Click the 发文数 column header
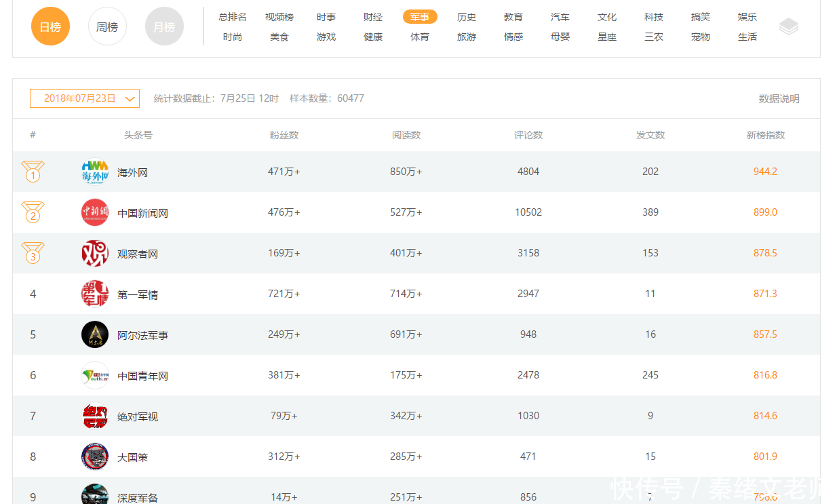The image size is (837, 504). pyautogui.click(x=650, y=135)
